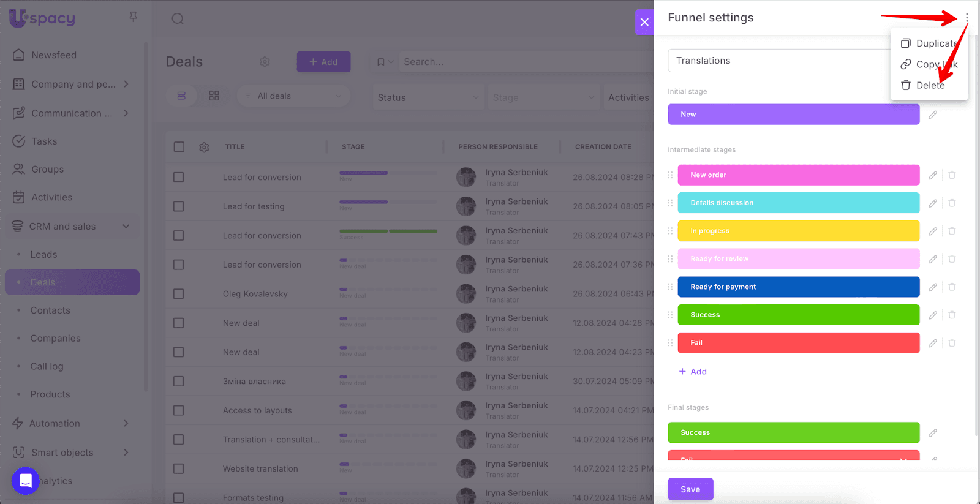Choose Delete from the funnel menu
The width and height of the screenshot is (980, 504).
929,86
